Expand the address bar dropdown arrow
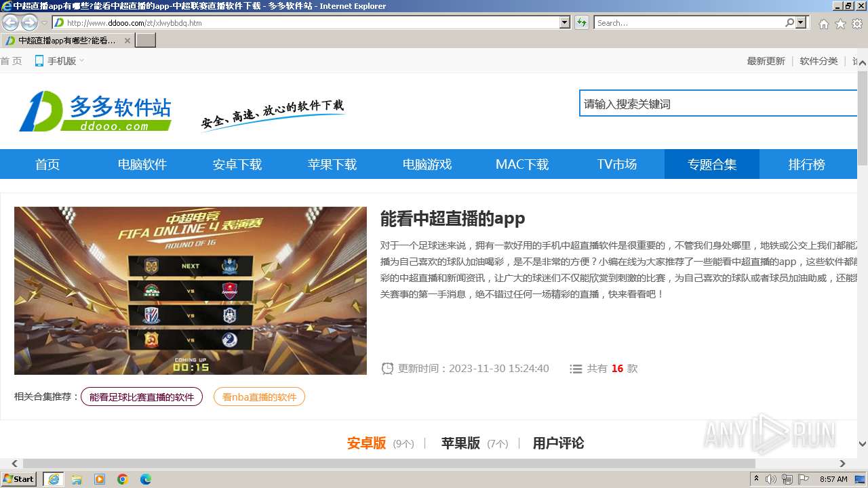 (x=565, y=22)
